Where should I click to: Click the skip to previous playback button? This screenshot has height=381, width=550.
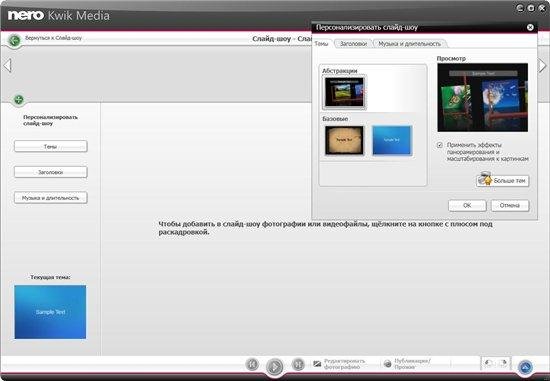(x=252, y=365)
